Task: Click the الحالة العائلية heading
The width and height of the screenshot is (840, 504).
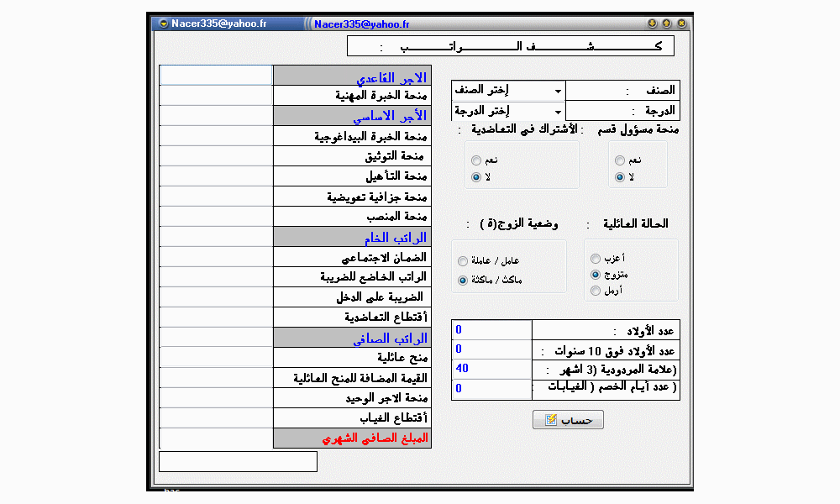Action: [636, 224]
